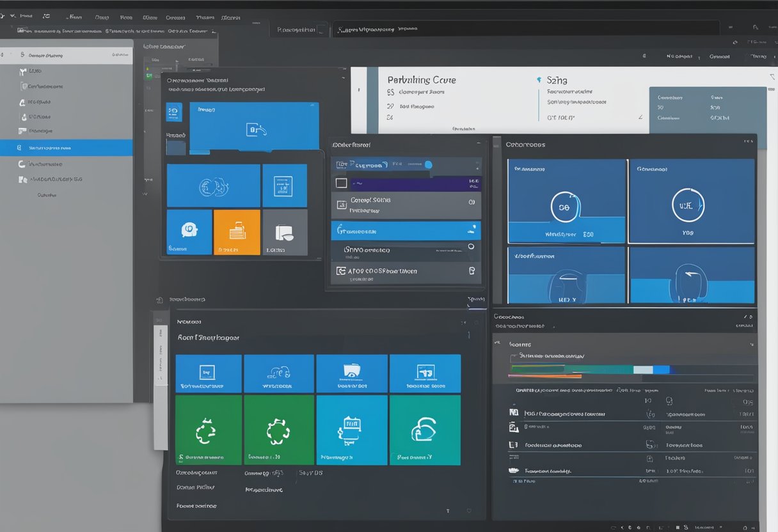Tick the empty checkbox beside purple bar
This screenshot has height=532, width=778.
pyautogui.click(x=342, y=184)
